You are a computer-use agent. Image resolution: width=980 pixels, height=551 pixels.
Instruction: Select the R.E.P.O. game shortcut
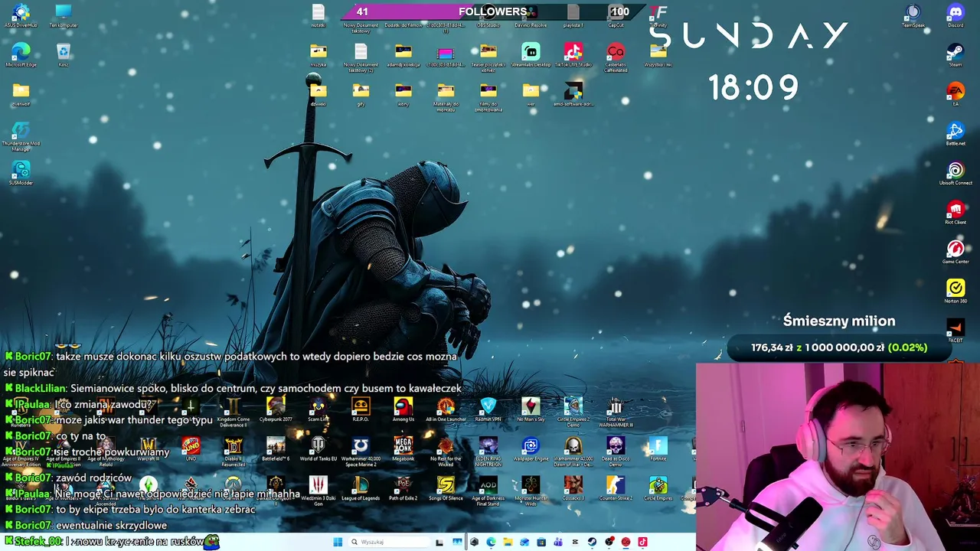pyautogui.click(x=360, y=409)
